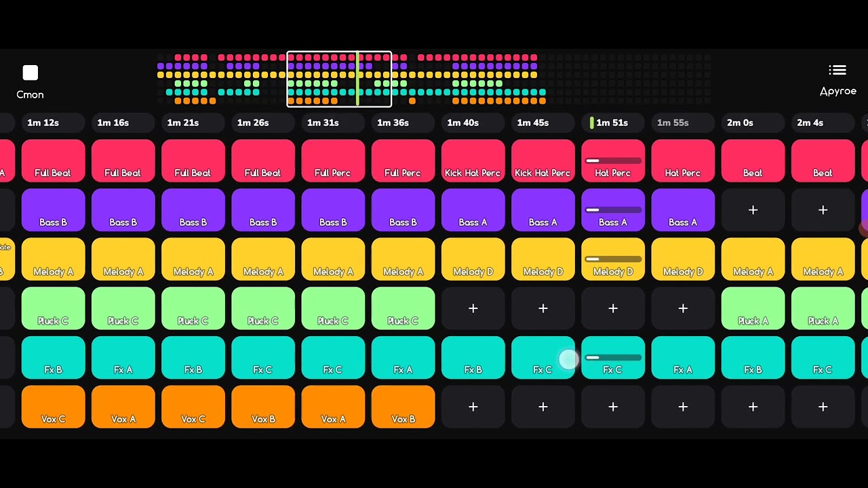Toggle the Bass A pad at 1m 45s
Viewport: 868px width, 488px height.
[542, 211]
